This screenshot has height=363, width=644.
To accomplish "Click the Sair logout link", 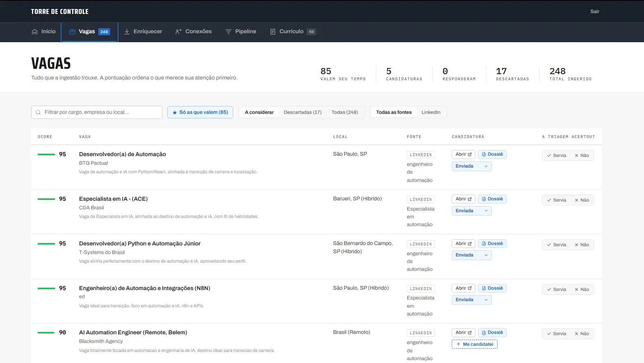I will [x=595, y=11].
